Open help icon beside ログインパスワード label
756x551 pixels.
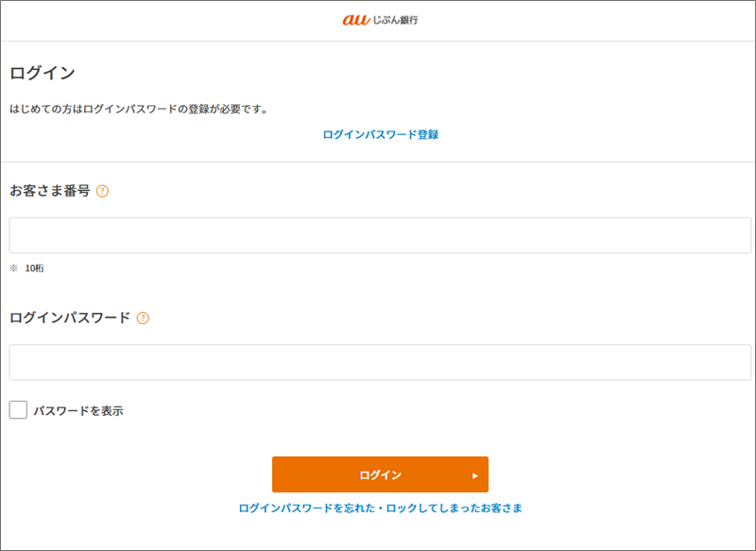[x=143, y=319]
